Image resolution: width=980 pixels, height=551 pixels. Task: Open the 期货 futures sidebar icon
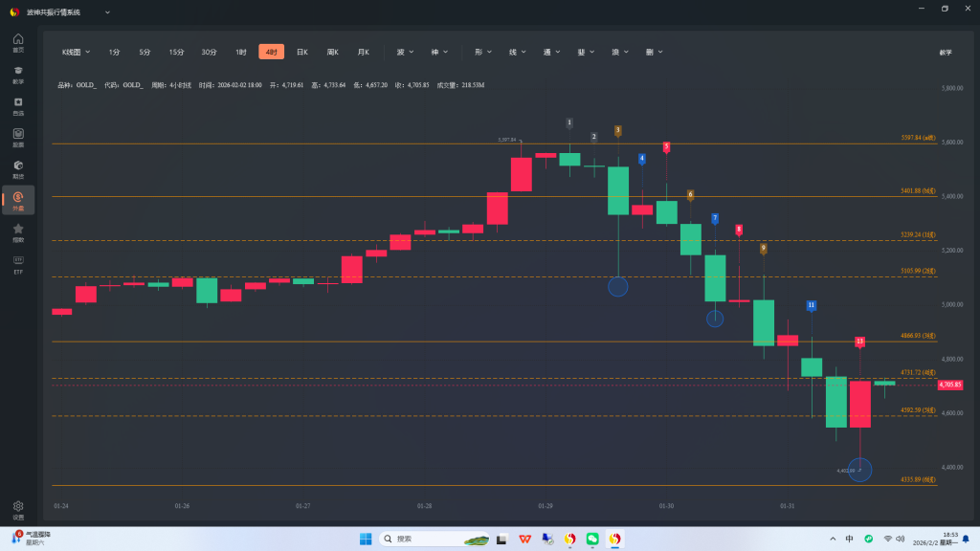point(18,167)
